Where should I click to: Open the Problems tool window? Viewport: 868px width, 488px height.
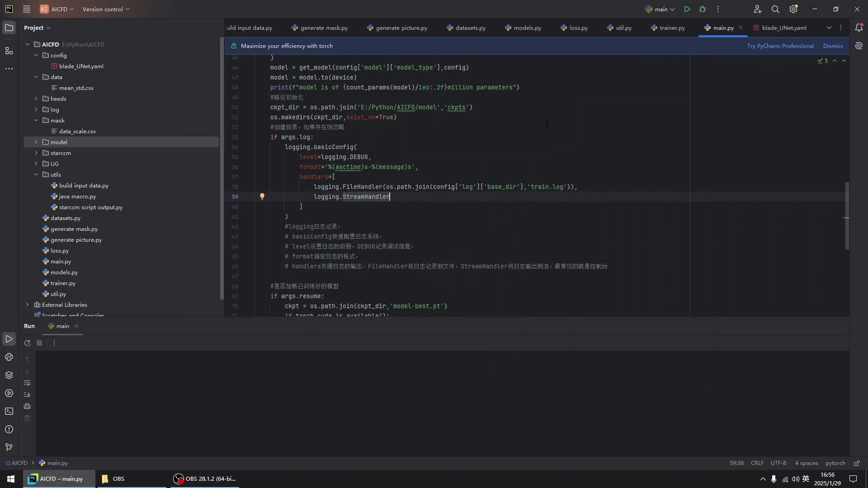click(9, 429)
